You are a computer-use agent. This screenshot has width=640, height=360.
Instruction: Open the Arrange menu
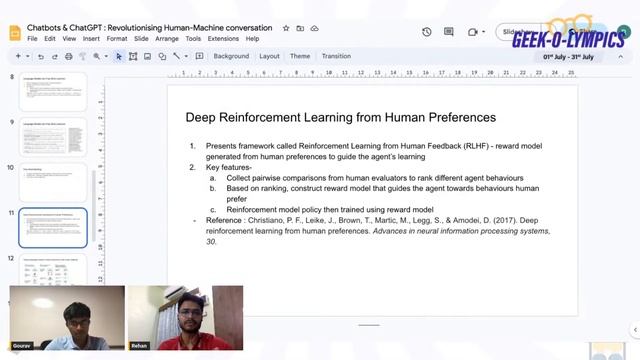(167, 39)
